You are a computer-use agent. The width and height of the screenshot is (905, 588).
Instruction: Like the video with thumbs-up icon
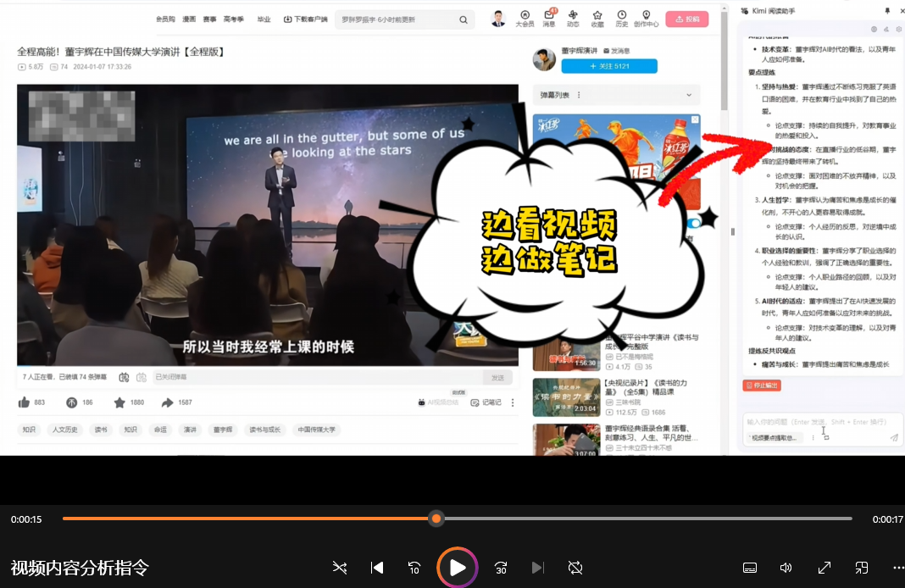(25, 402)
